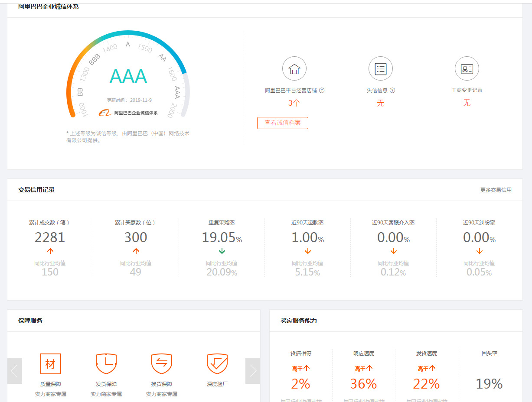Click the 300 cumulative buyers value
This screenshot has height=402, width=532.
136,237
